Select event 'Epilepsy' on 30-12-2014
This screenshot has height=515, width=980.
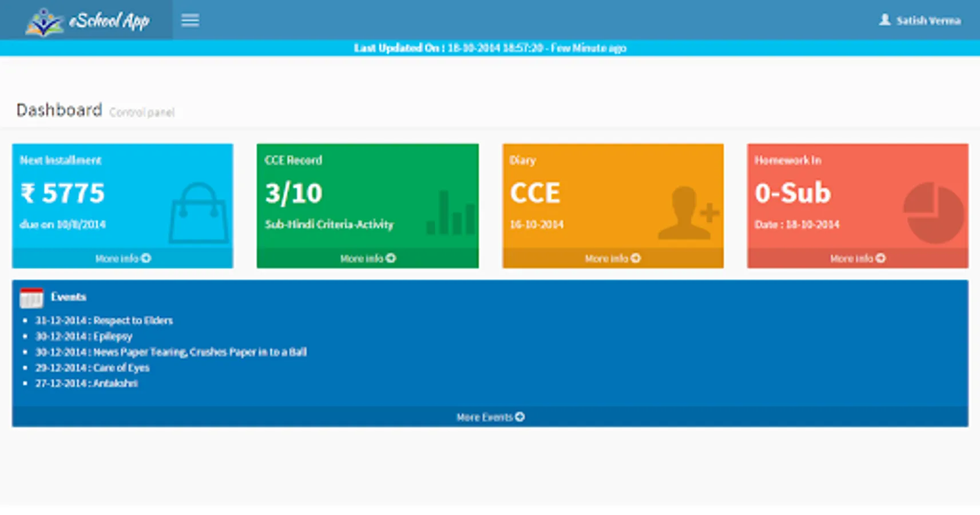pos(84,336)
